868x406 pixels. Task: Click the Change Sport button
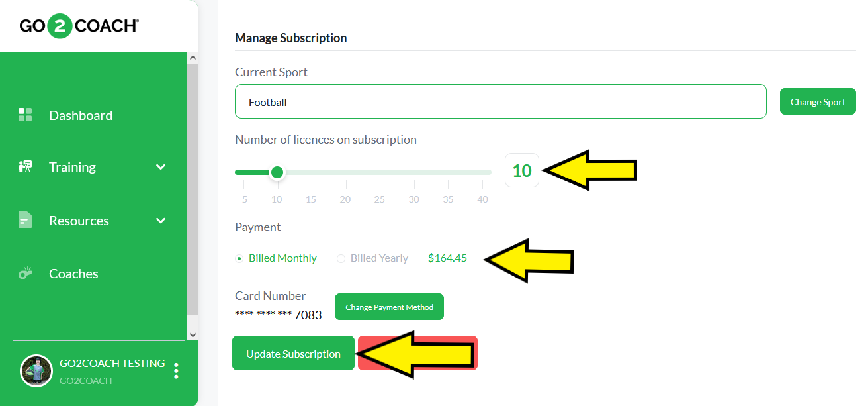(x=818, y=102)
